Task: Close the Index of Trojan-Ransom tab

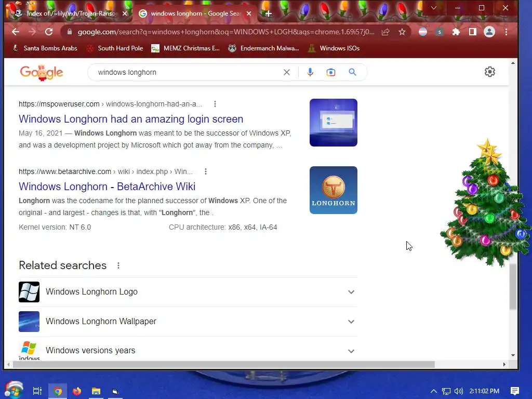Action: 125,14
